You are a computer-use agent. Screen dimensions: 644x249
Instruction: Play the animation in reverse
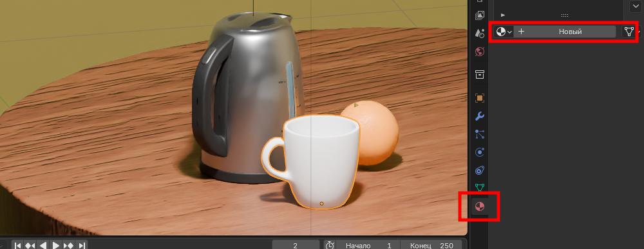[x=43, y=245]
